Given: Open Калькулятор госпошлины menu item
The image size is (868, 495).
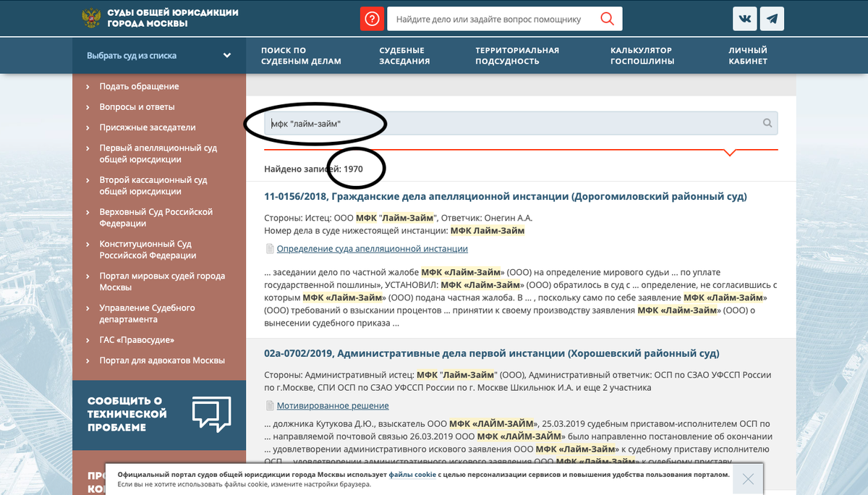Looking at the screenshot, I should click(x=642, y=56).
